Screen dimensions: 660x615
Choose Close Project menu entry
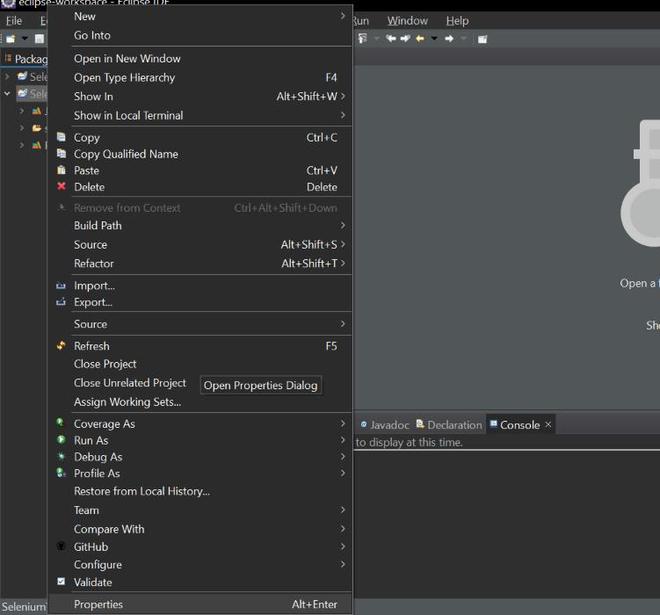click(x=105, y=364)
